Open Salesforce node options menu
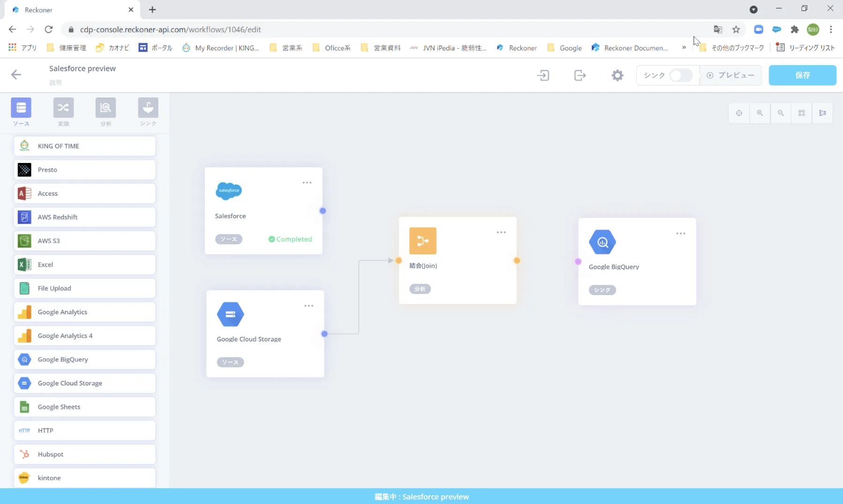 (x=307, y=183)
